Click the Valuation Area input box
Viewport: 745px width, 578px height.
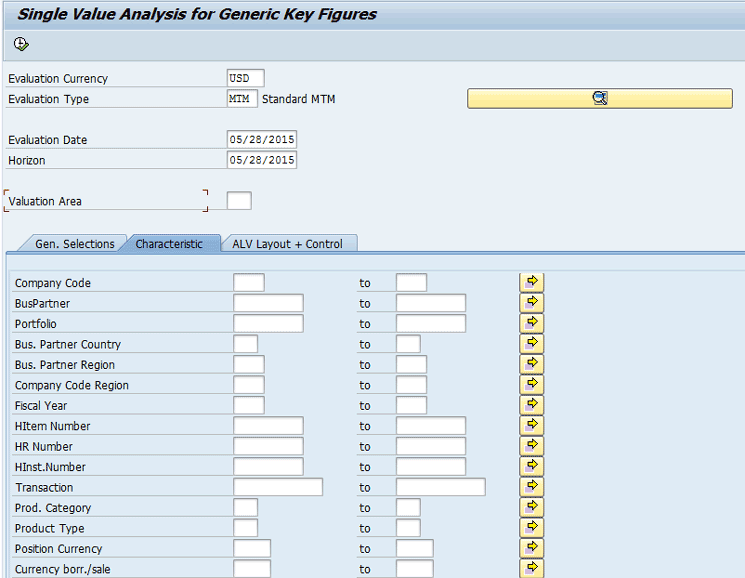239,201
